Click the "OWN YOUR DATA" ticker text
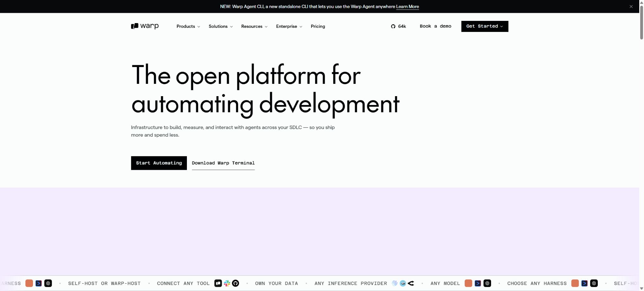Image resolution: width=644 pixels, height=291 pixels. tap(277, 283)
